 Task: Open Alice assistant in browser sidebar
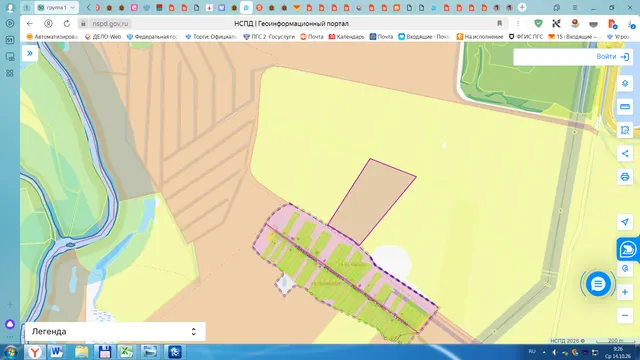pos(10,324)
